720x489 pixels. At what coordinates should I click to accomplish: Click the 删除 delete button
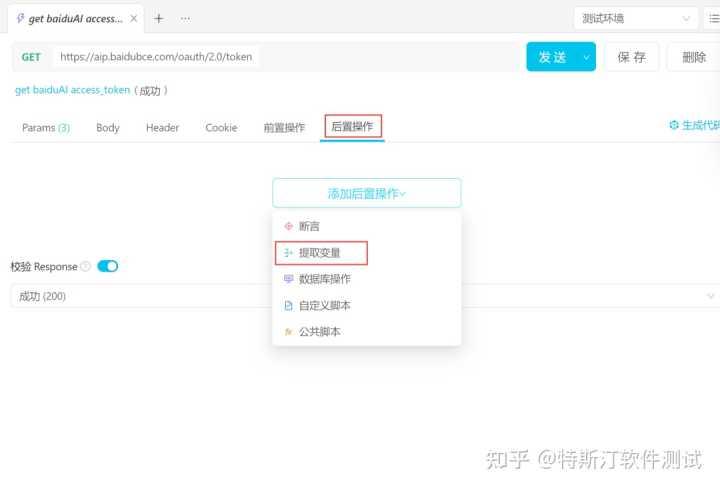tap(693, 57)
